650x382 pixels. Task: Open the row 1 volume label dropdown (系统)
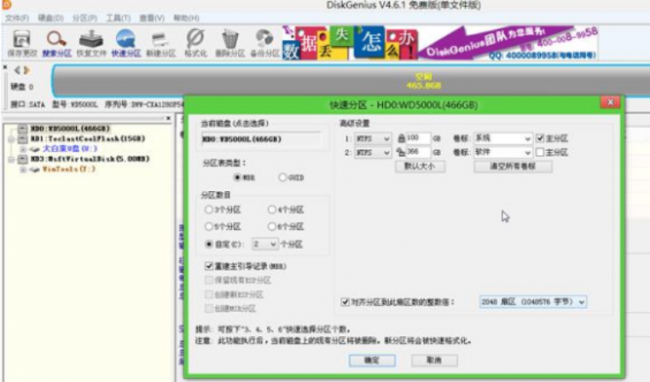[503, 138]
